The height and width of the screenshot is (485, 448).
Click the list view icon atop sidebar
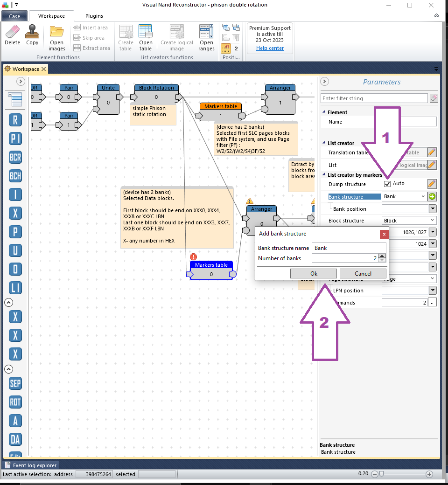15,99
